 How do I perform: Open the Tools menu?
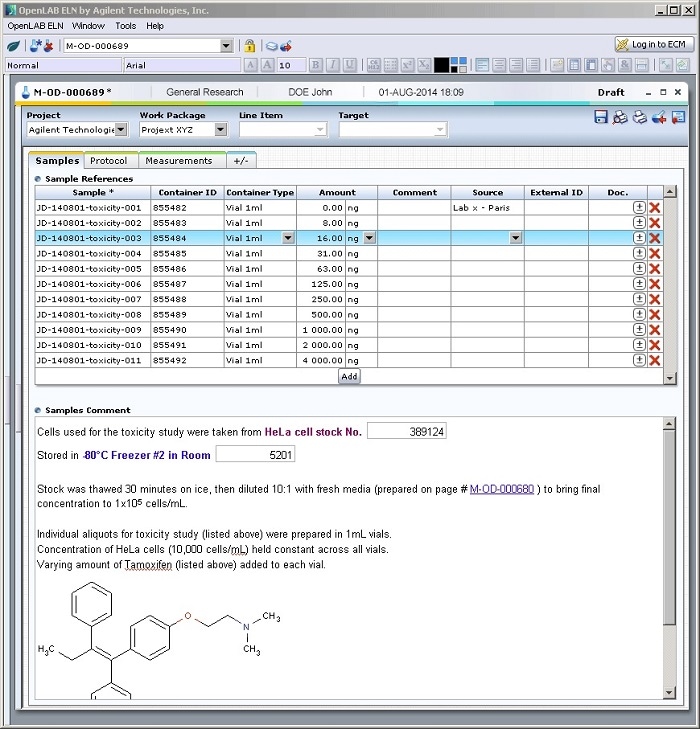pyautogui.click(x=125, y=26)
